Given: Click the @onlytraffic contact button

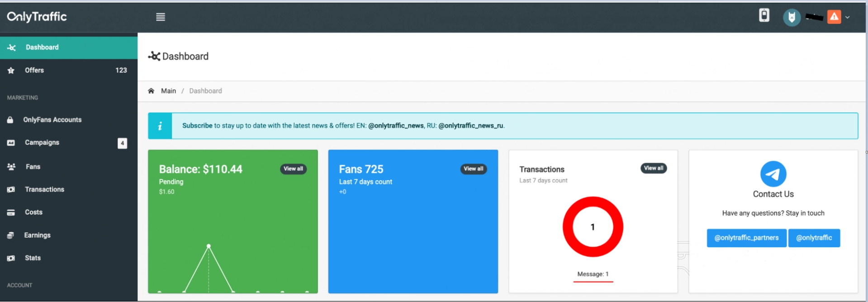Looking at the screenshot, I should point(814,238).
